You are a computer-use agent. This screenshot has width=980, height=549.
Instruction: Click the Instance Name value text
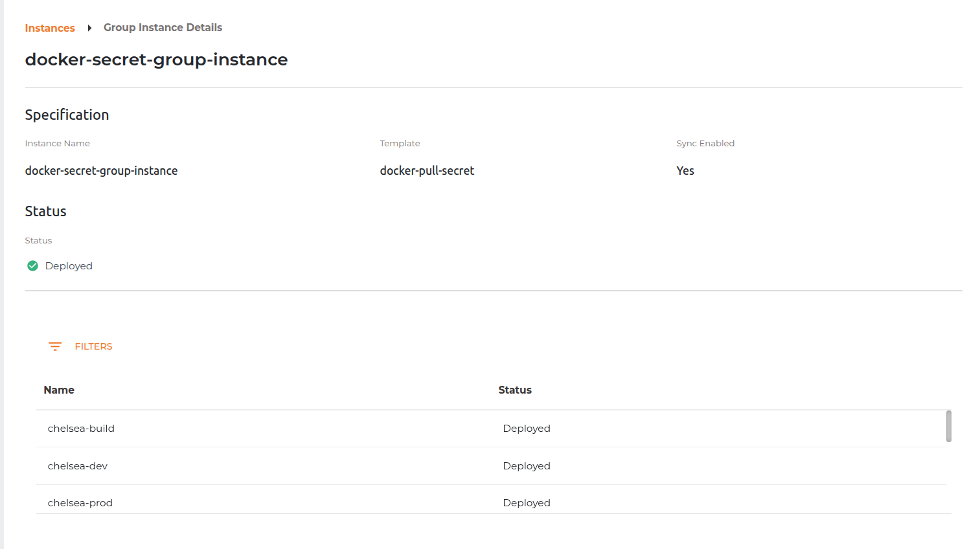(x=101, y=171)
